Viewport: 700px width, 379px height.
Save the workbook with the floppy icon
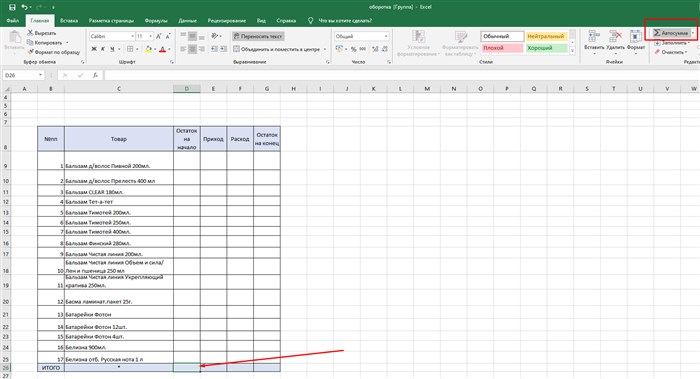tap(12, 7)
